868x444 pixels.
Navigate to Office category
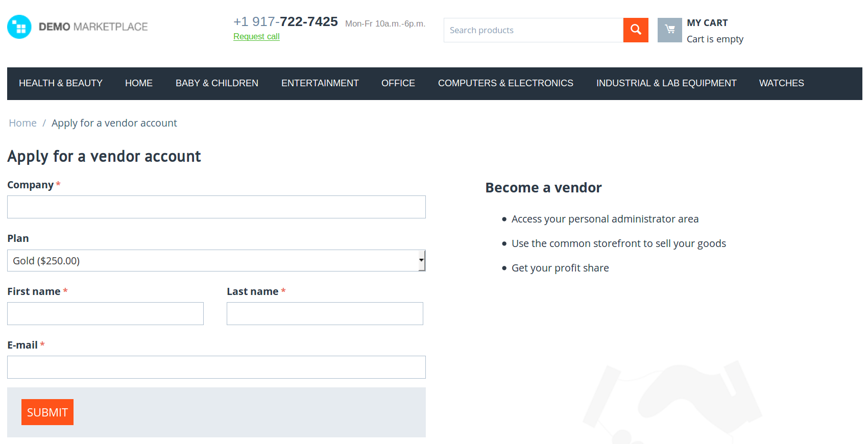398,83
